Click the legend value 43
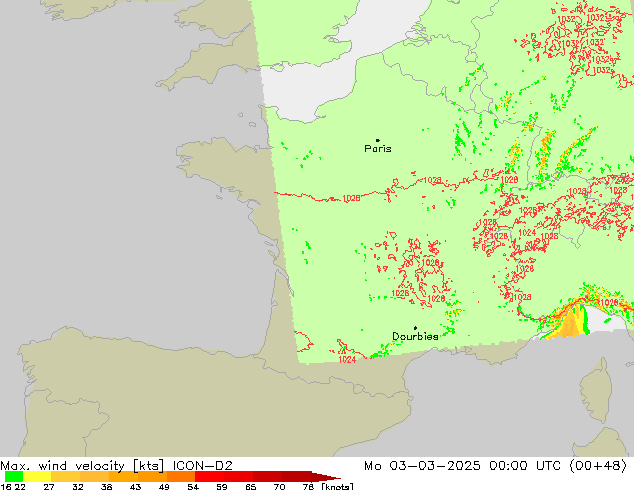Viewport: 634px width, 490px height. [x=135, y=486]
